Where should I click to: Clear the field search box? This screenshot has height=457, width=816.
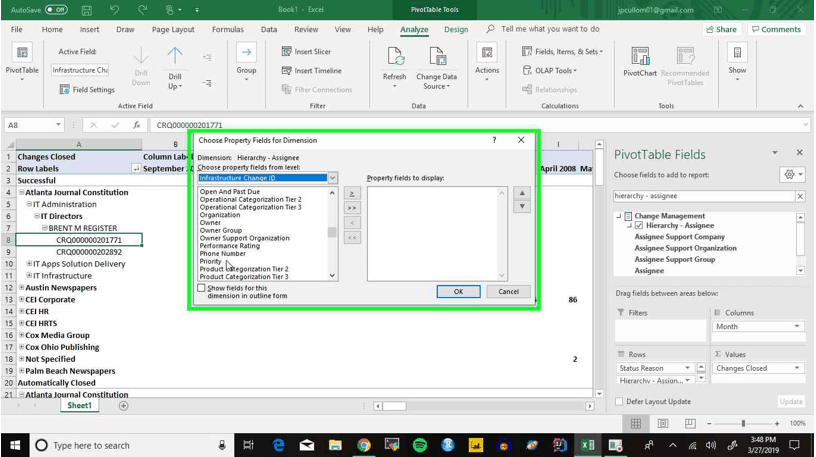point(800,196)
